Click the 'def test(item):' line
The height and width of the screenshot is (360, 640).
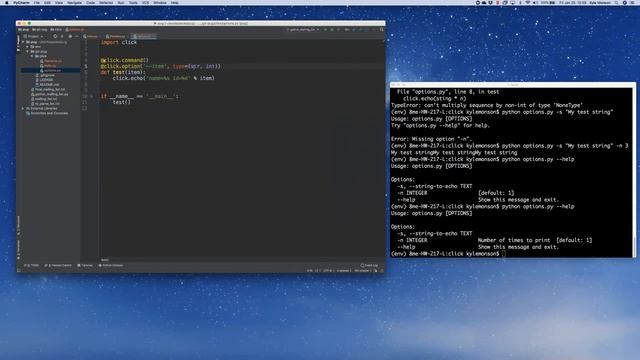(123, 72)
